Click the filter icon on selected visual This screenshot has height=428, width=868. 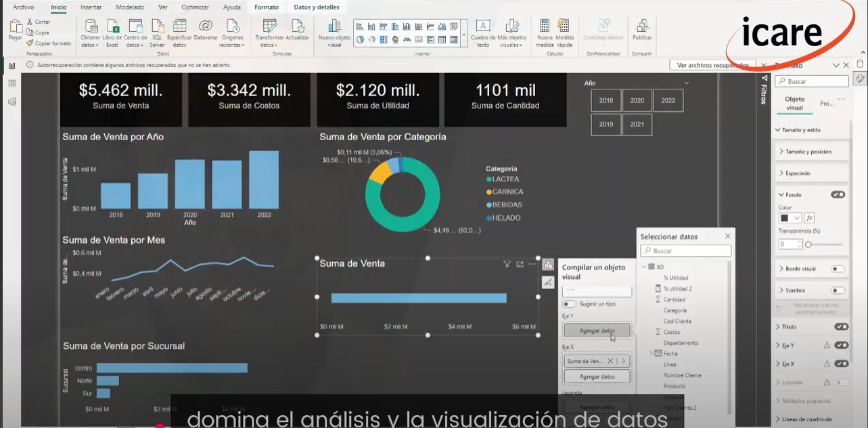(x=507, y=264)
